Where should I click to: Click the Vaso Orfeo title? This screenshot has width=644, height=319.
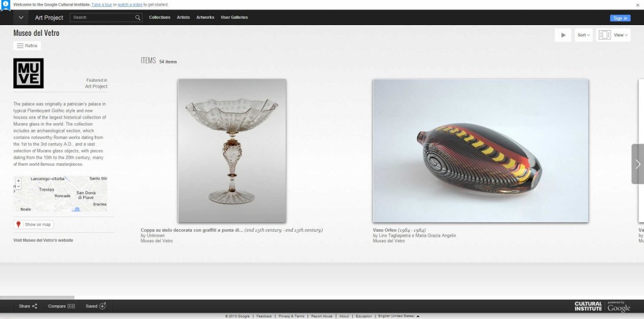pyautogui.click(x=384, y=230)
